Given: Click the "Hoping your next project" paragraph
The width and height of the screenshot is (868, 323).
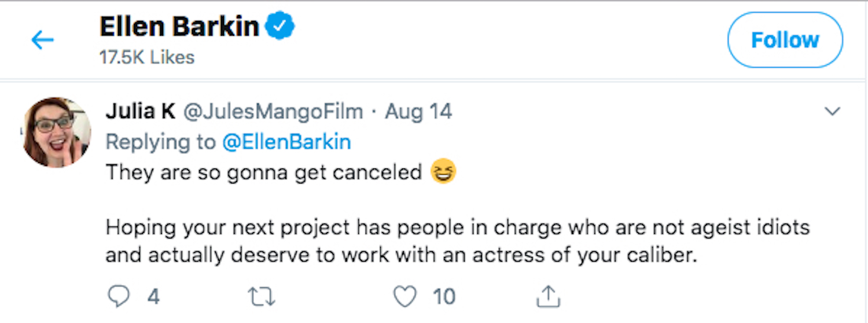Looking at the screenshot, I should (x=457, y=241).
